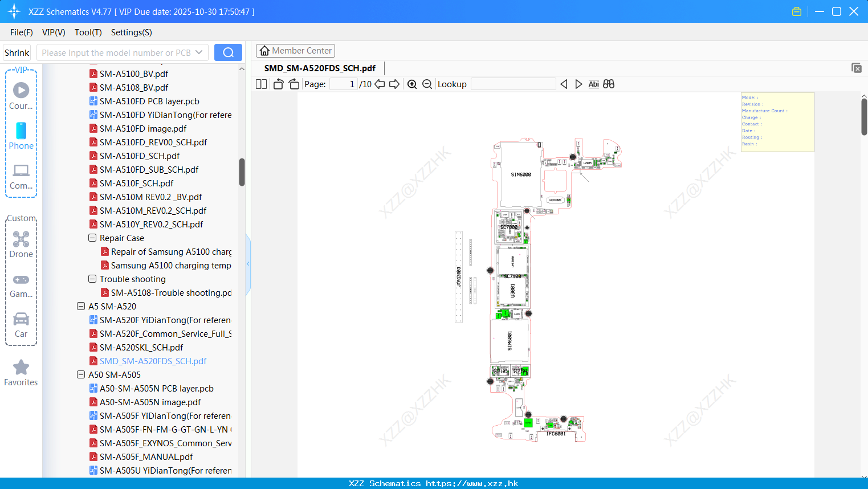Viewport: 868px width, 489px height.
Task: Close the open PDF document tab pane
Action: pyautogui.click(x=856, y=68)
